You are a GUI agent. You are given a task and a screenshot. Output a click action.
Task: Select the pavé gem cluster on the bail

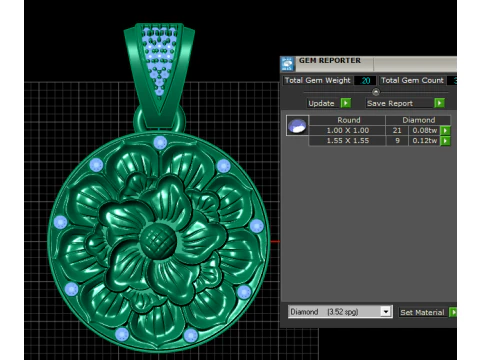(159, 62)
